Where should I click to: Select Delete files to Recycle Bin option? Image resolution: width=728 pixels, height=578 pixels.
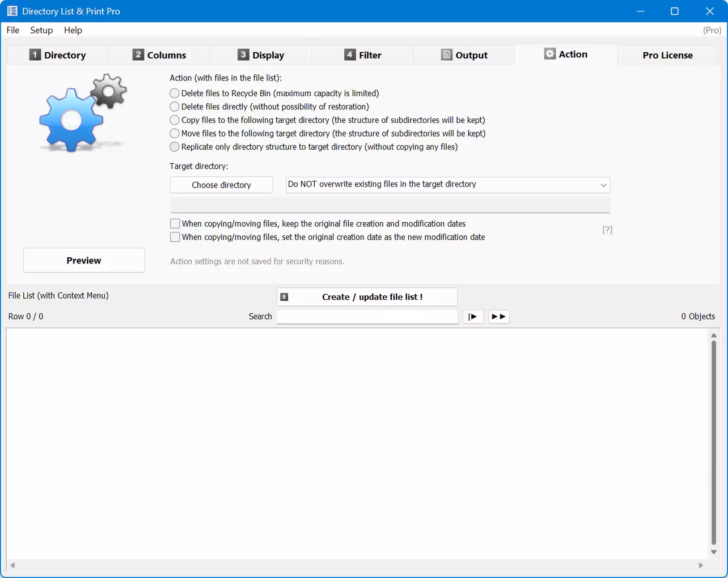click(x=175, y=93)
